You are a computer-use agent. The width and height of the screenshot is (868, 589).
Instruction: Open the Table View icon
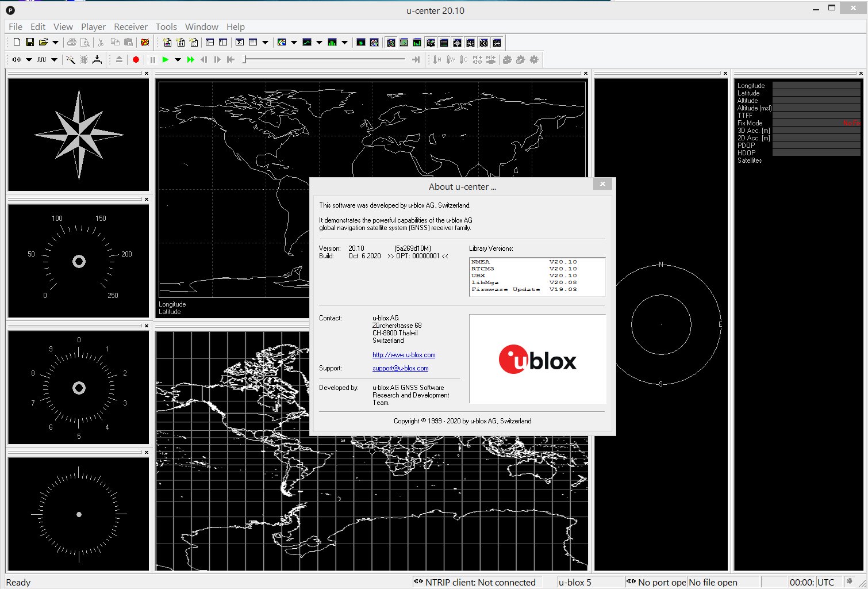253,42
